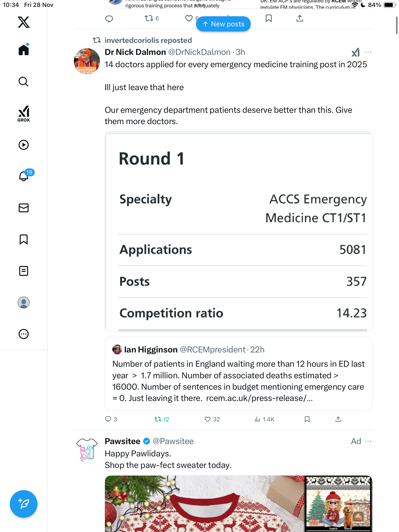Open Search from the sidebar

[x=24, y=82]
